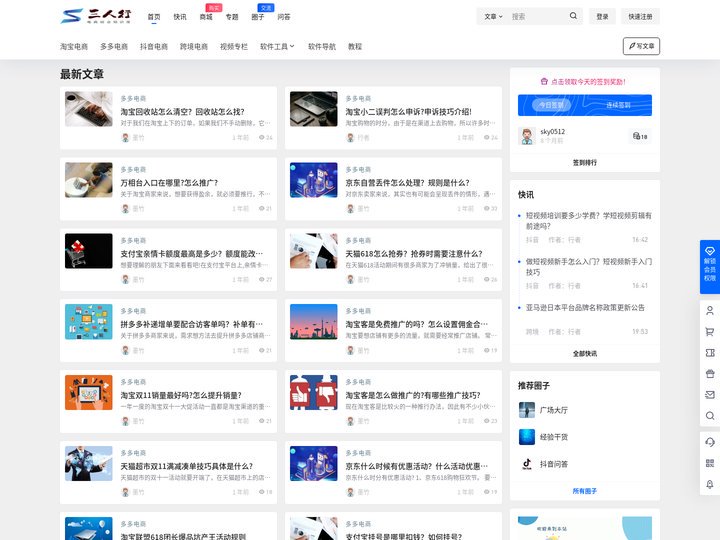The height and width of the screenshot is (540, 720).
Task: Open the mail envelope icon in right sidebar
Action: (709, 394)
